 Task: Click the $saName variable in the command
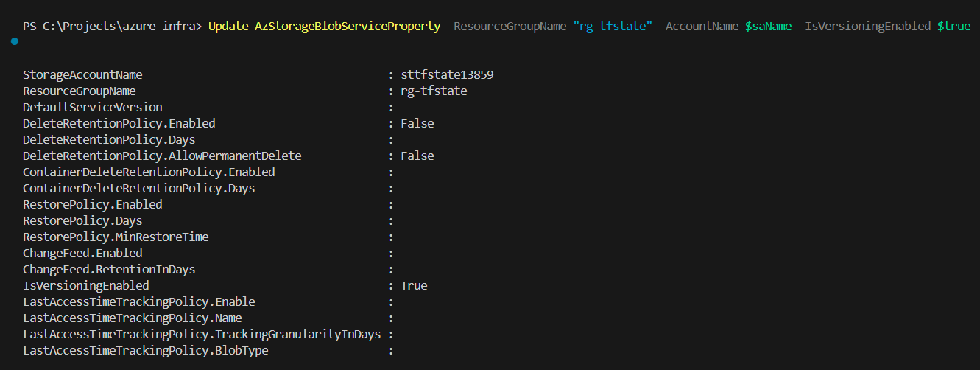[x=769, y=27]
